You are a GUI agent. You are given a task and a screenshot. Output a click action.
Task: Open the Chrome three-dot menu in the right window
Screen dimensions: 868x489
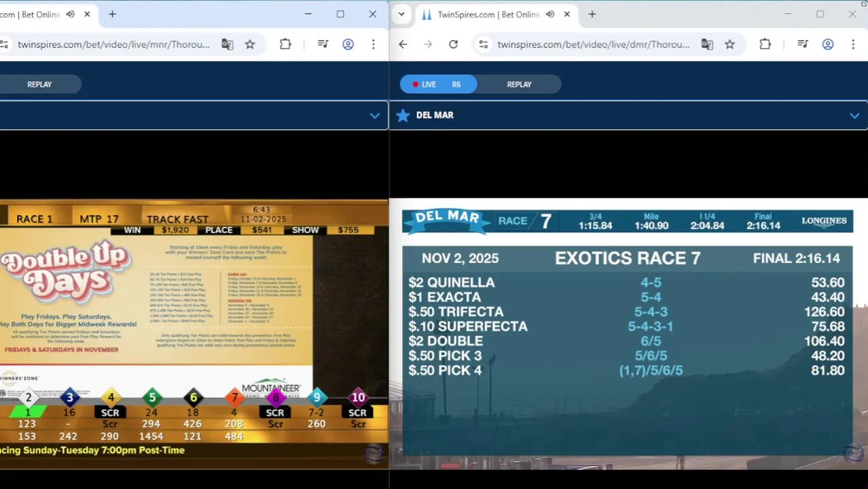(853, 44)
